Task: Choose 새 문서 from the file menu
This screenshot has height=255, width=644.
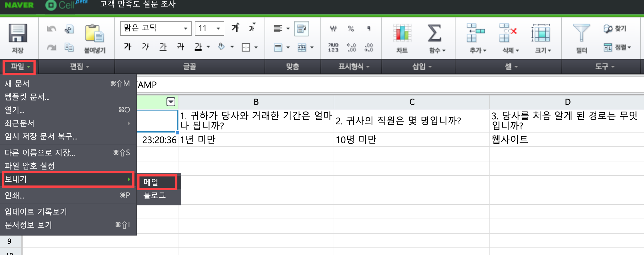Action: click(x=68, y=84)
